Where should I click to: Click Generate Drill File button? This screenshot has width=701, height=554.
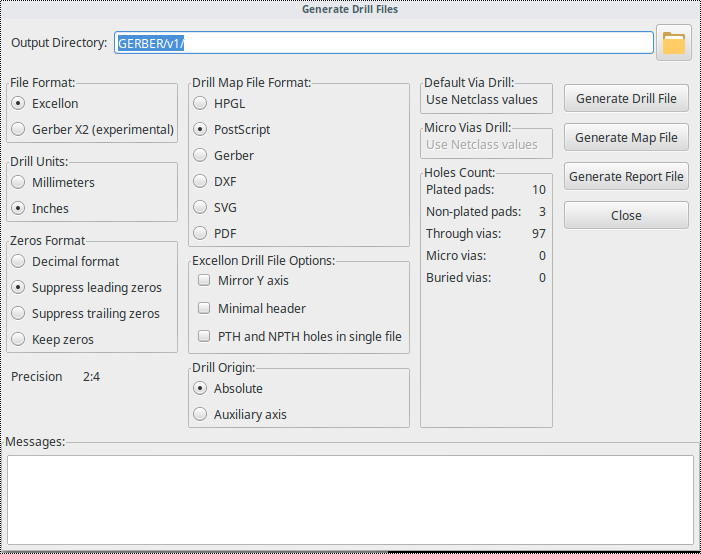coord(626,99)
